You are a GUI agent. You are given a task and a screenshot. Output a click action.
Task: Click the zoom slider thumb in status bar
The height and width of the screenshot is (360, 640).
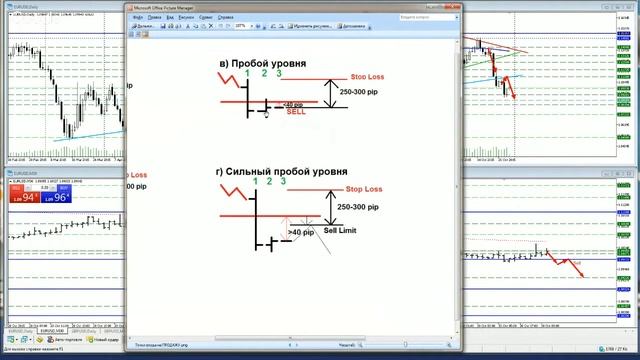pos(405,345)
